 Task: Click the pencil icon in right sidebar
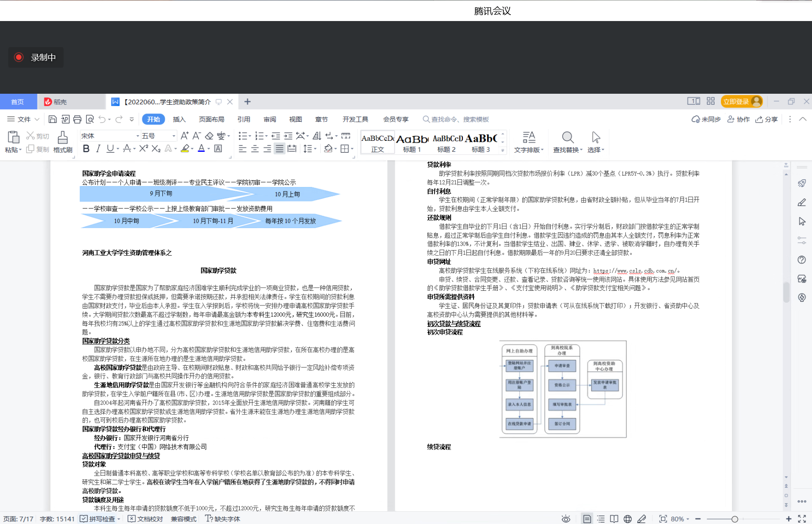click(x=802, y=202)
